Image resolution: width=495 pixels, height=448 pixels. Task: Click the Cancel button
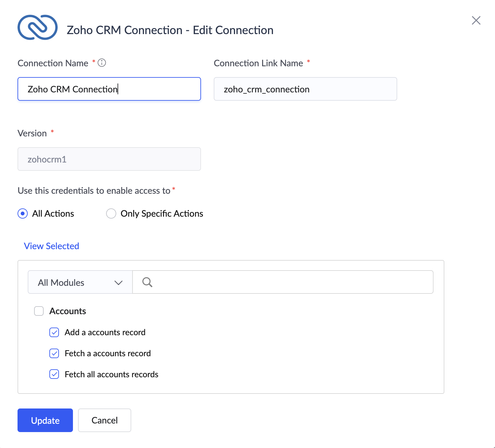point(104,420)
